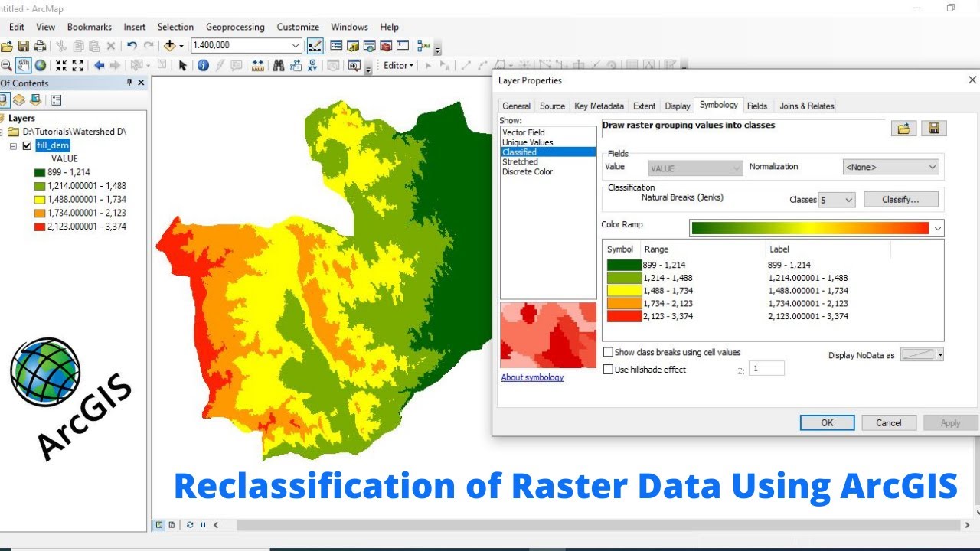980x551 pixels.
Task: Activate the Identify info tool
Action: (x=203, y=66)
